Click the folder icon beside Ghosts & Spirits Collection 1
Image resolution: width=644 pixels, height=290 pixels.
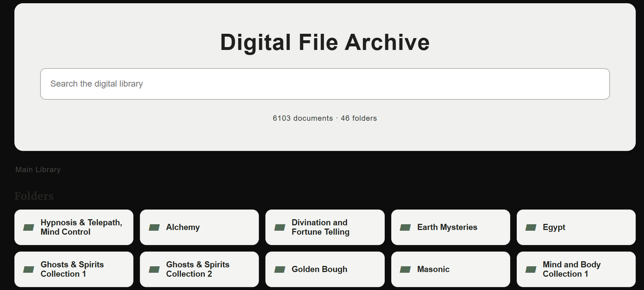point(29,269)
